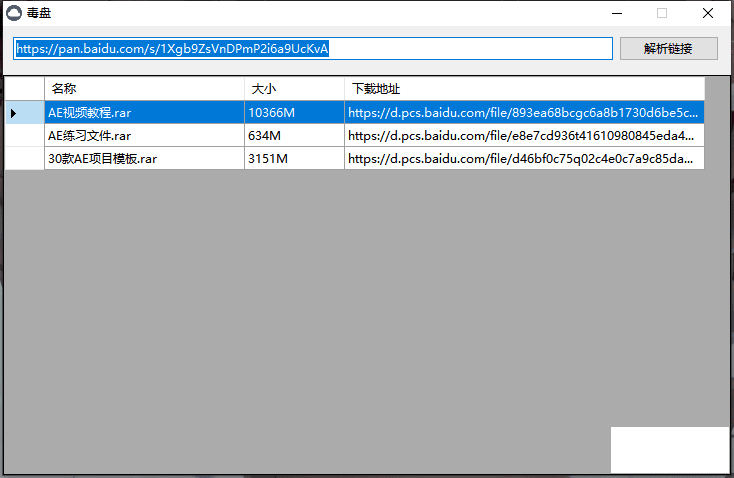Sort by the 下载地址 column header

524,88
